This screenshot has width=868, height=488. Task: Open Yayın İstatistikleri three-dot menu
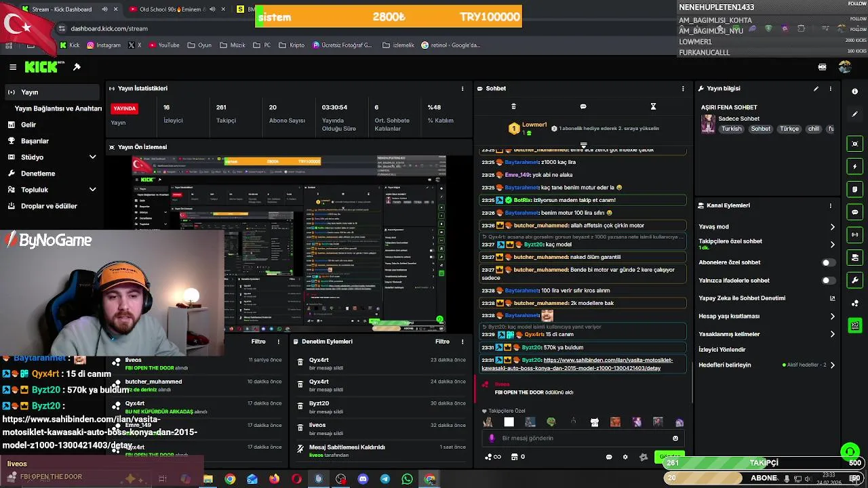point(462,88)
